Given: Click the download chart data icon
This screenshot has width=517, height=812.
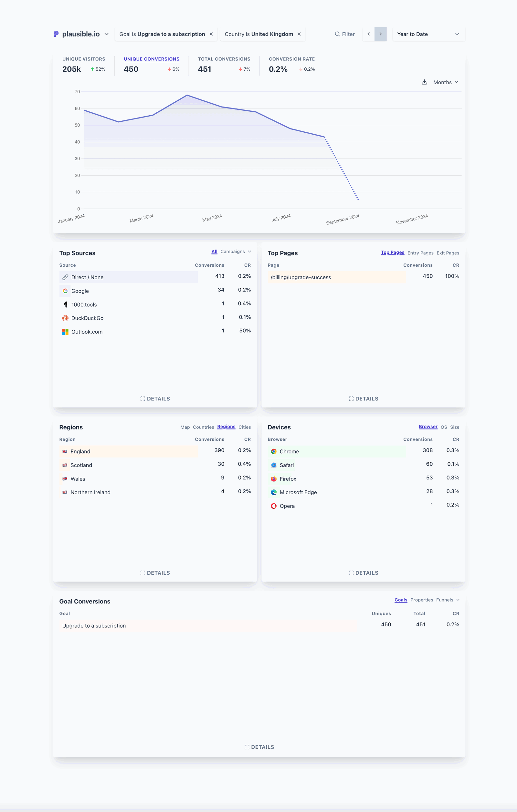Looking at the screenshot, I should (424, 82).
